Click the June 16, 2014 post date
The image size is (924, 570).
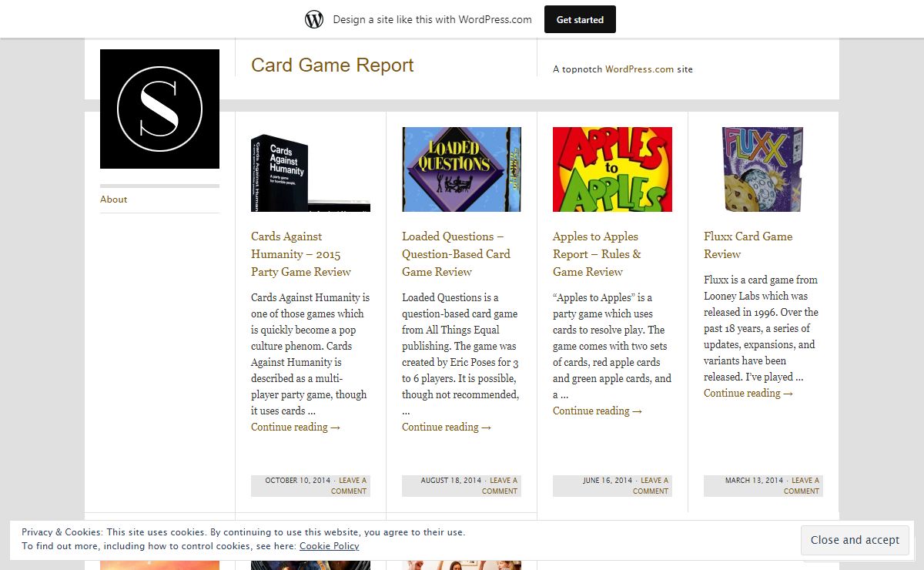(x=608, y=481)
